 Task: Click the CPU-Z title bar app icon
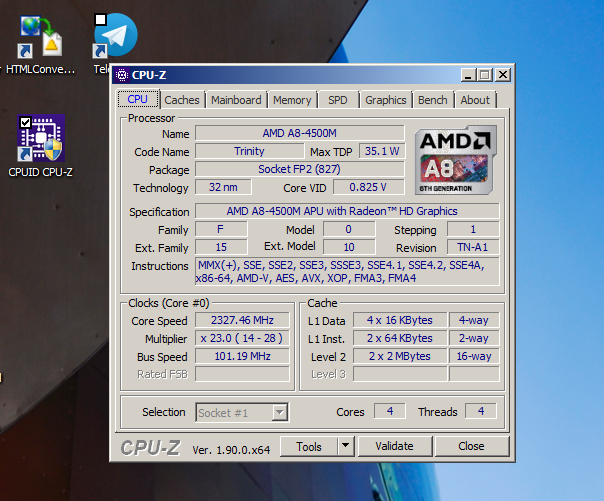[x=122, y=74]
